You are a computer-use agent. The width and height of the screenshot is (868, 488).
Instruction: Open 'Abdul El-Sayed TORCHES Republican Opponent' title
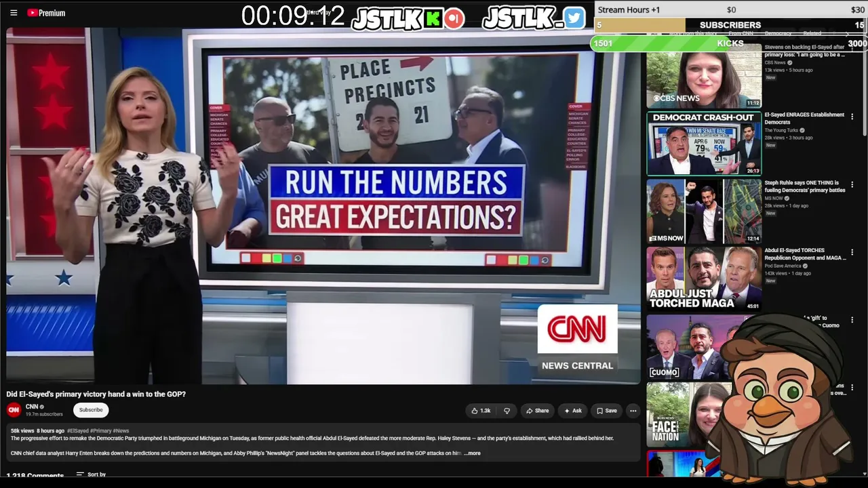[x=805, y=254]
